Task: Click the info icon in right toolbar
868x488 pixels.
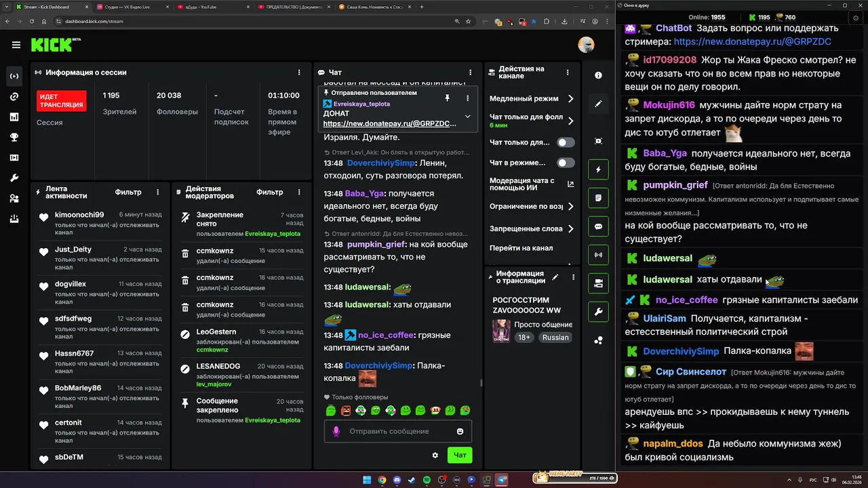Action: [598, 75]
